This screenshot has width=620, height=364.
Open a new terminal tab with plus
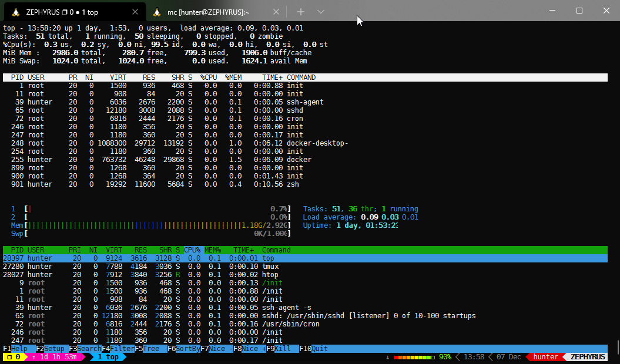301,12
